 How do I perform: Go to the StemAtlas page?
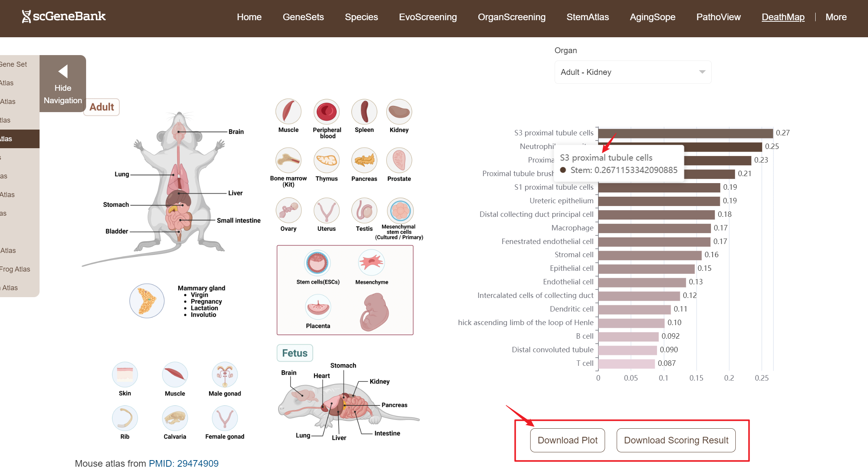tap(588, 17)
